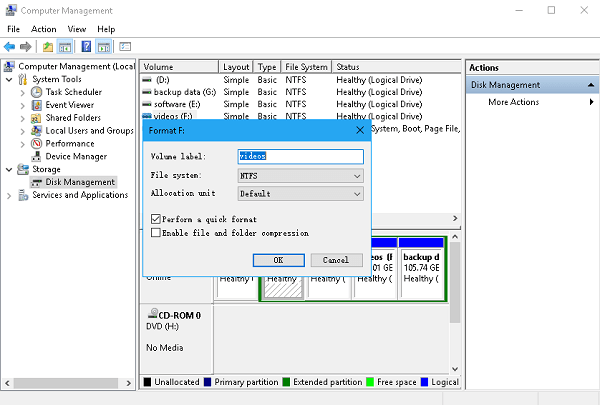Viewport: 600px width, 405px height.
Task: Select System Tools node icon
Action: tap(23, 79)
